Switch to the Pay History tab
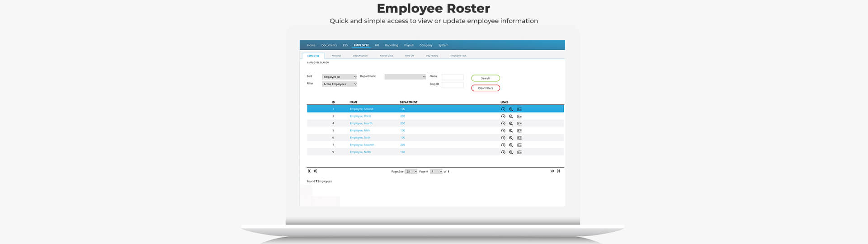Image resolution: width=868 pixels, height=244 pixels. (x=432, y=56)
